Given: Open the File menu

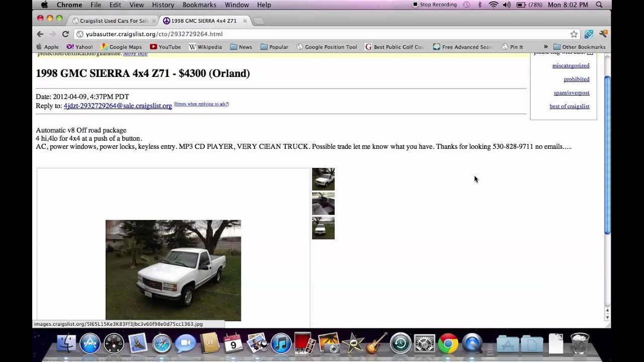Looking at the screenshot, I should (x=96, y=5).
